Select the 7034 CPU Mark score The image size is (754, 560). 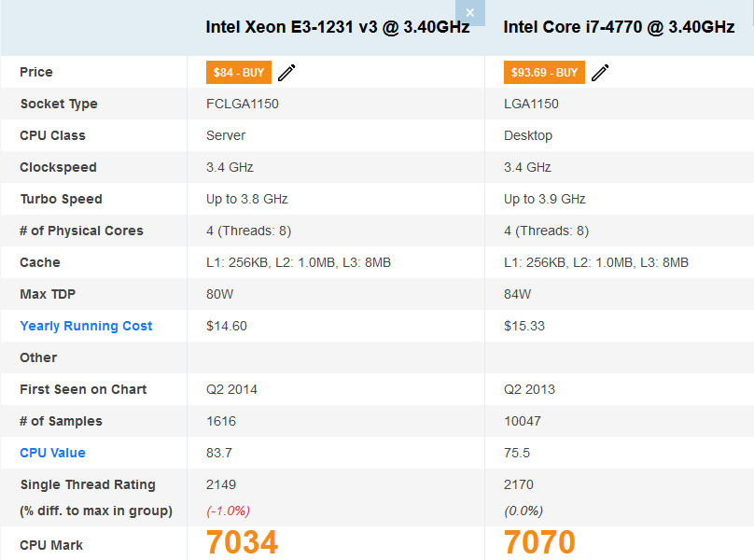coord(242,542)
